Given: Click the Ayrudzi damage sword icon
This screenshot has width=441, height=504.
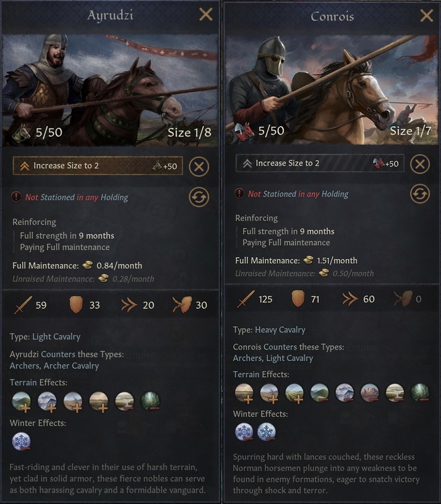Looking at the screenshot, I should point(23,305).
